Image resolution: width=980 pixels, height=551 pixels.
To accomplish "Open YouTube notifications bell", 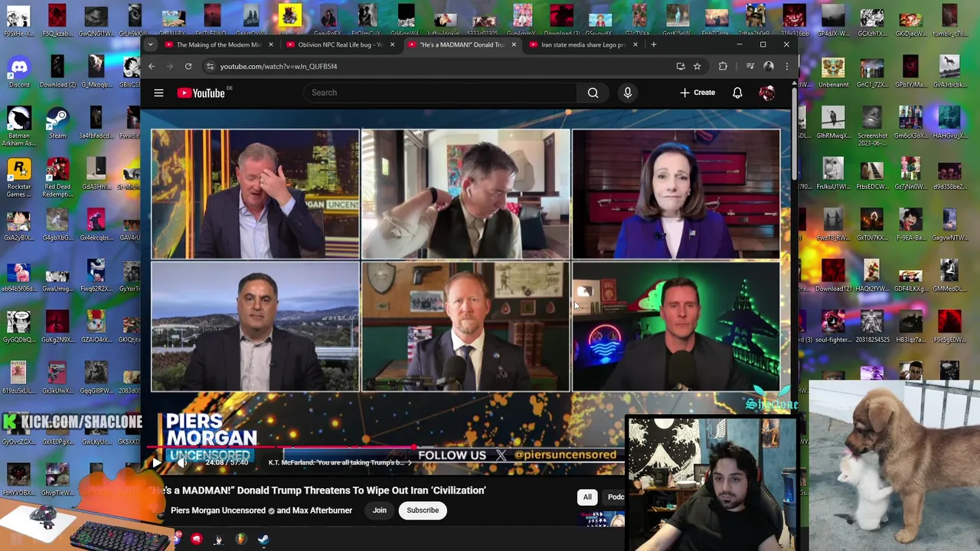I will 737,93.
